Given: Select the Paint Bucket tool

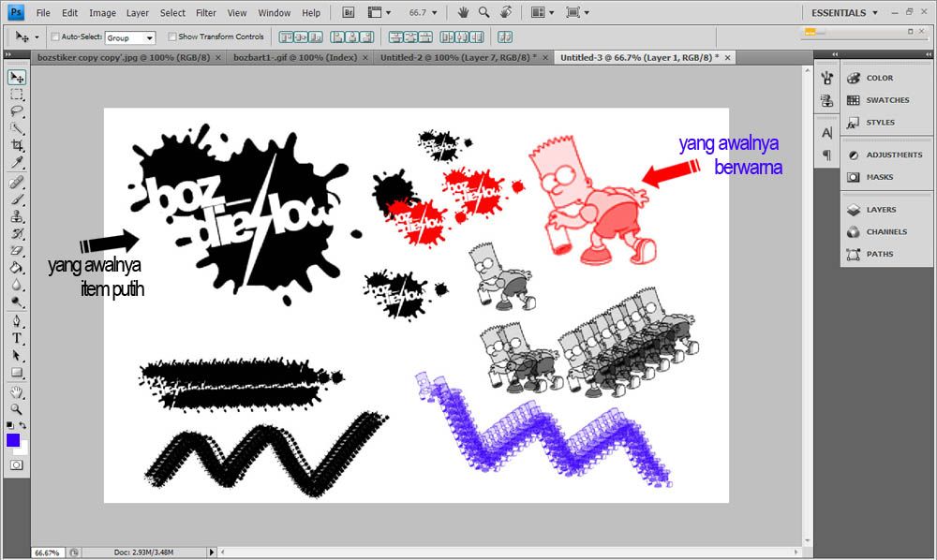Looking at the screenshot, I should [16, 268].
